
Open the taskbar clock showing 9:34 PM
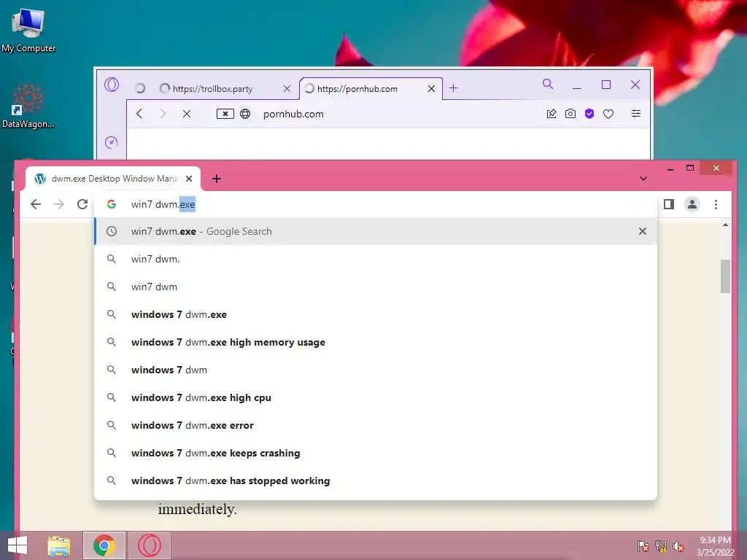point(715,546)
